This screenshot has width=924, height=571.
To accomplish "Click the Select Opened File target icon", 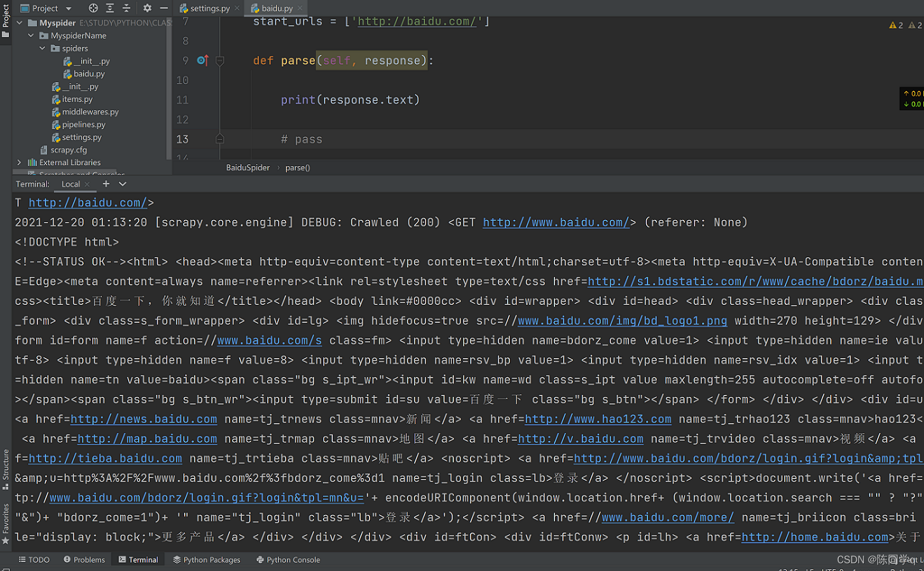I will tap(93, 8).
